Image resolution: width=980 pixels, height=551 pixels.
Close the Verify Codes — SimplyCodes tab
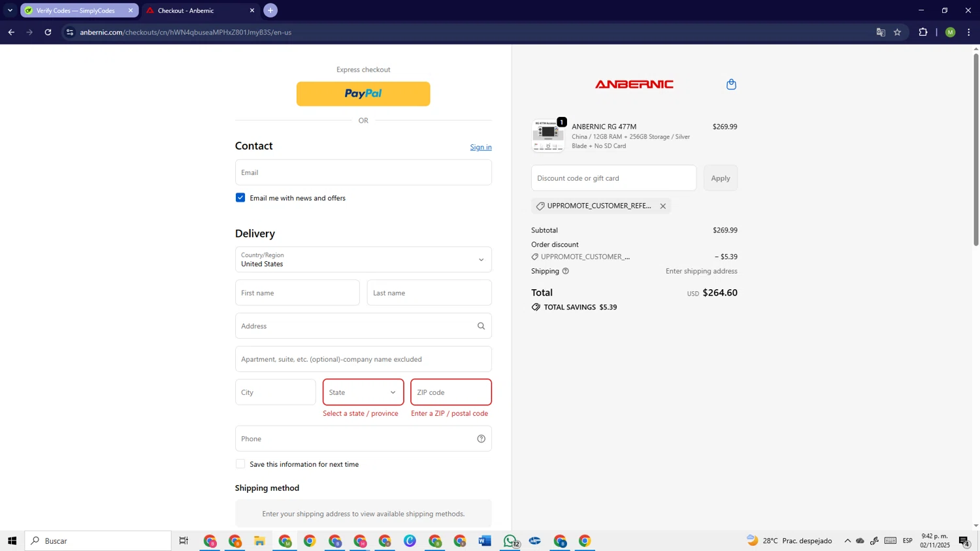tap(130, 10)
